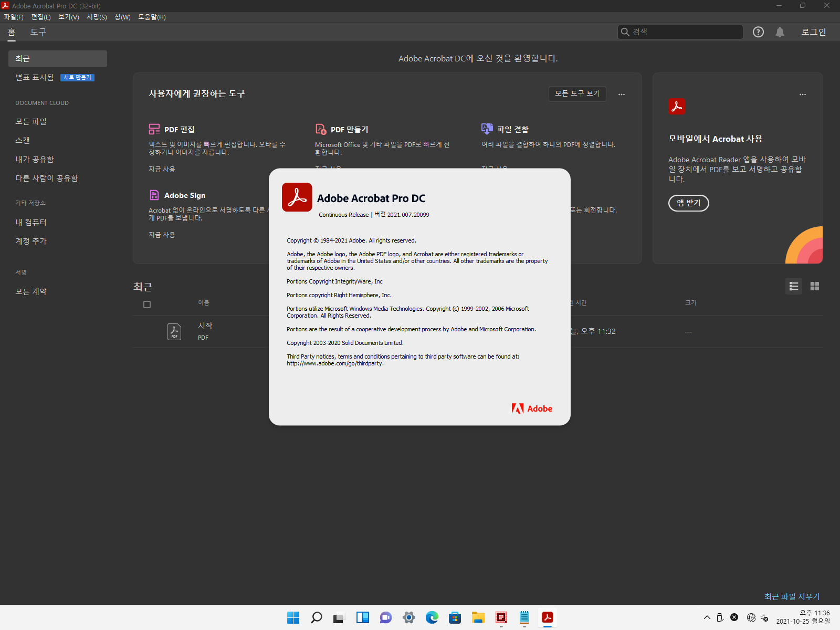
Task: Click the 앱 받기 button
Action: [689, 203]
